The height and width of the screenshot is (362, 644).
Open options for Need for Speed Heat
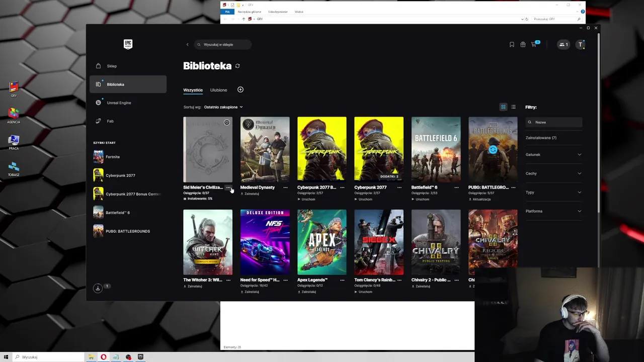tap(285, 280)
